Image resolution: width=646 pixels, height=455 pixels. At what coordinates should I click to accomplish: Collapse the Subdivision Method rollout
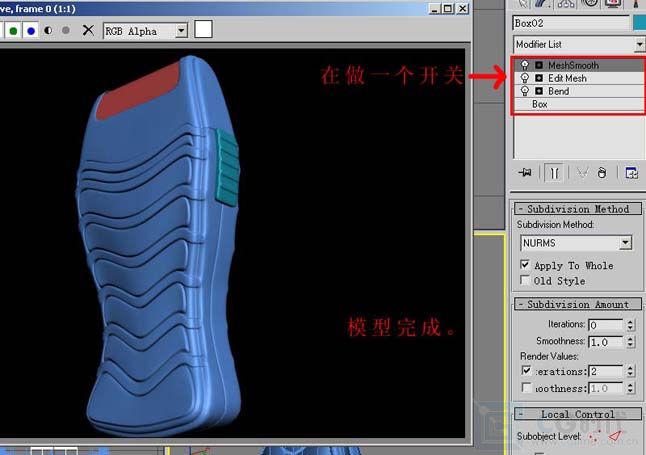[578, 209]
